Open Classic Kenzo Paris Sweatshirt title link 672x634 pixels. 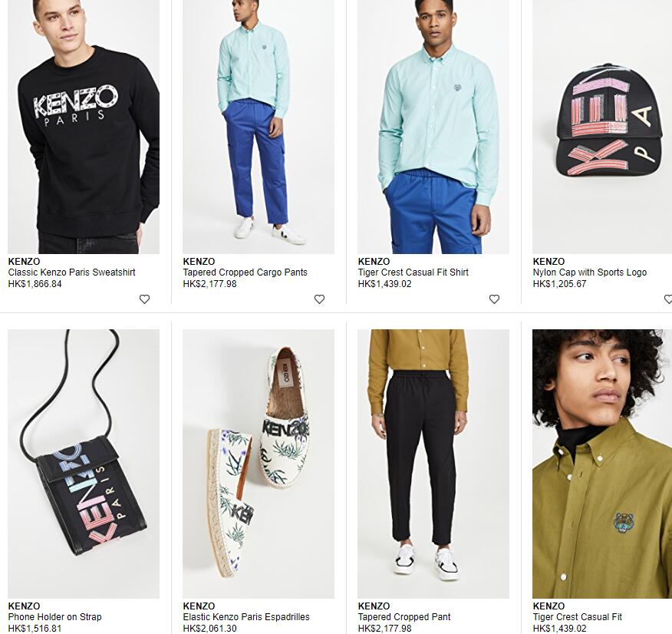71,272
